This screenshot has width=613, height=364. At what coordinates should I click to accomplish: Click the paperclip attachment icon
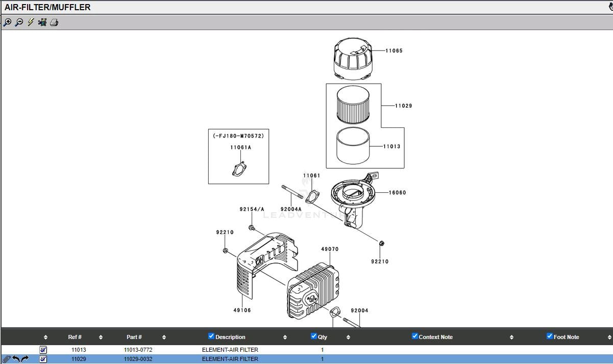(x=7, y=359)
